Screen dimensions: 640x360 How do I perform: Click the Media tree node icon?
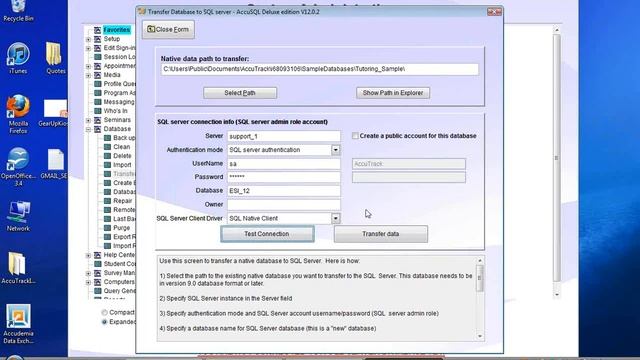[x=98, y=75]
